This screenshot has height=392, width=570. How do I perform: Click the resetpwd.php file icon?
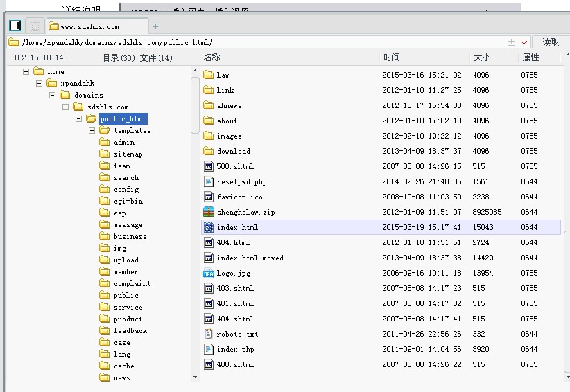click(208, 181)
